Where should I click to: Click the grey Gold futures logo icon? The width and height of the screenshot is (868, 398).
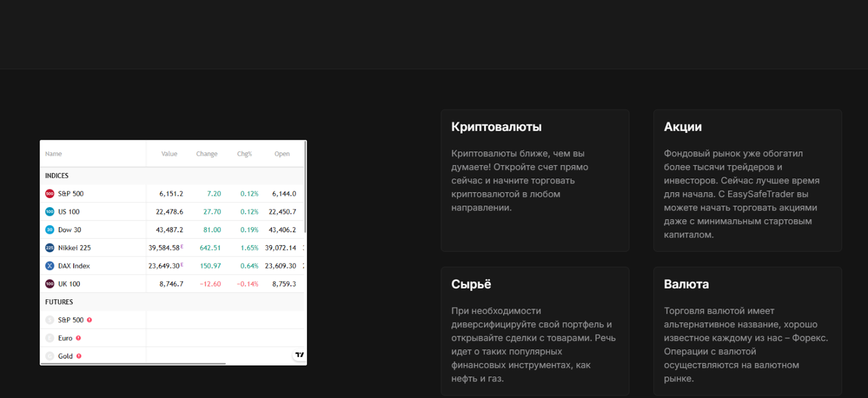tap(50, 356)
